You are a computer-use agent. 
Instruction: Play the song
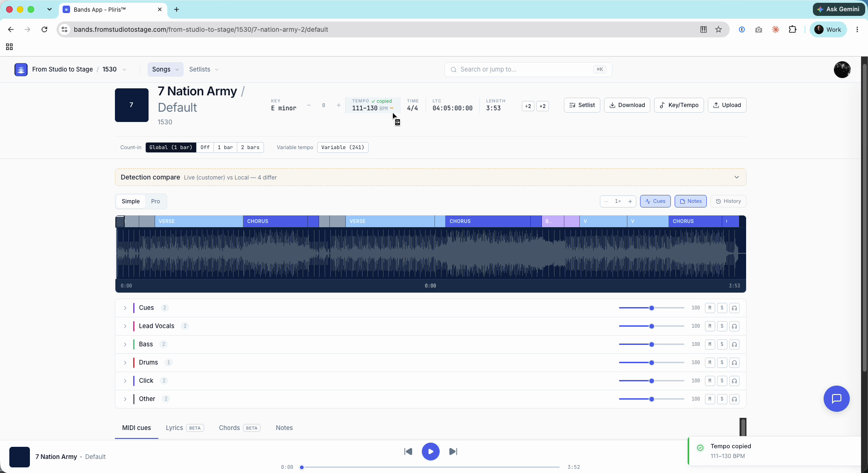pos(431,451)
